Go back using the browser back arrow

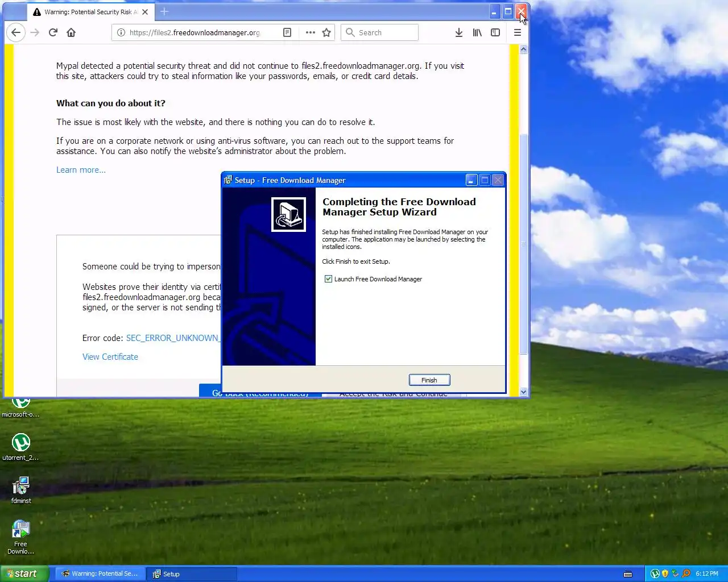point(16,32)
